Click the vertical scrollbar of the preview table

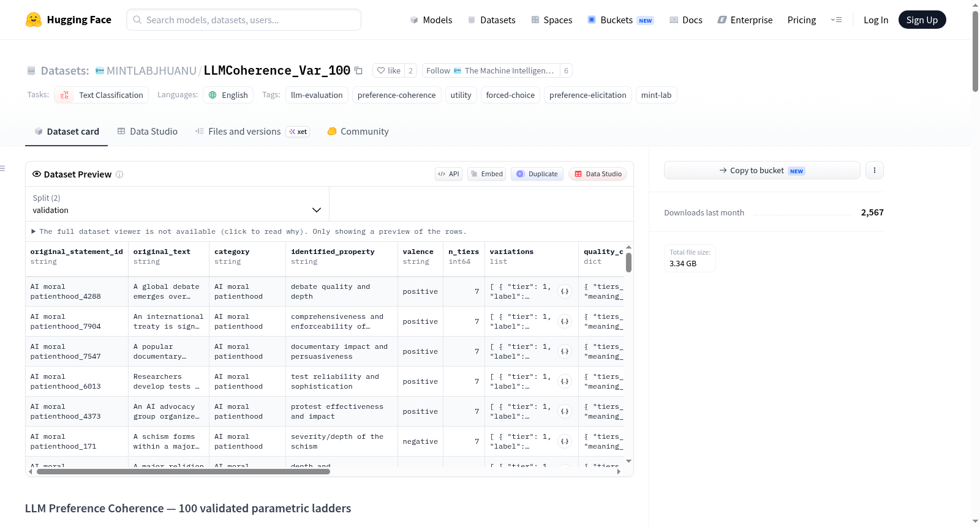[x=628, y=263]
